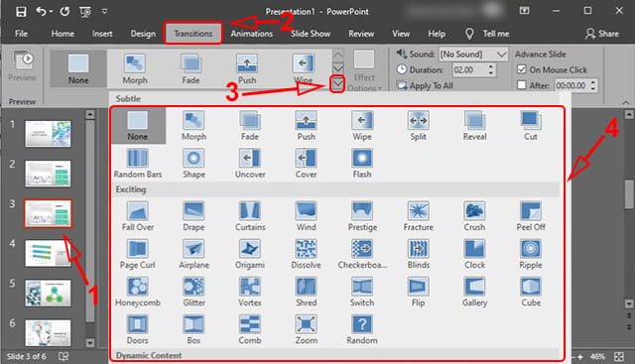The width and height of the screenshot is (635, 364).
Task: Click the Tell me search box
Action: [487, 34]
